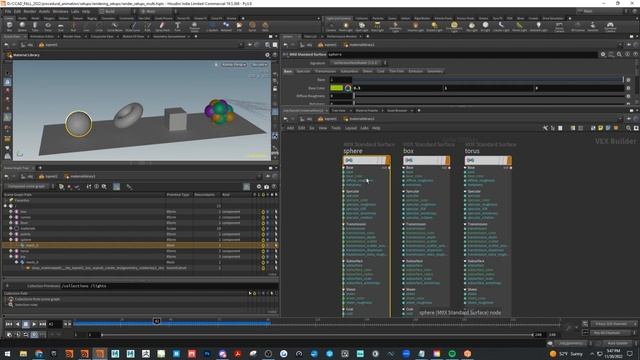Viewport: 640px width, 360px height.
Task: Expand the torus row in scene graph
Action: 11,251
